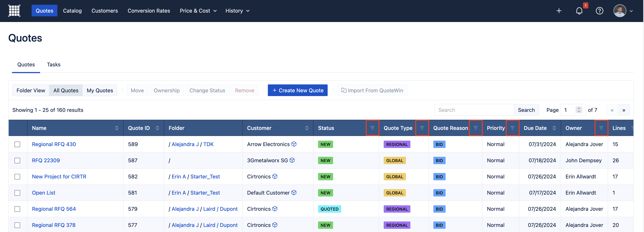Select checkbox for Regional RFQ 564
Image resolution: width=644 pixels, height=232 pixels.
(x=17, y=209)
